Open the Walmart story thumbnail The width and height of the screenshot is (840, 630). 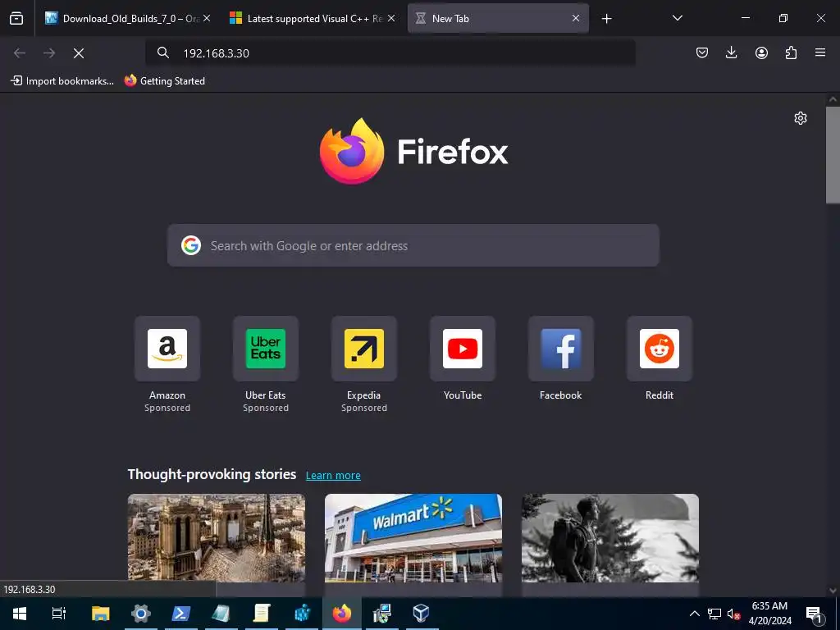tap(413, 538)
